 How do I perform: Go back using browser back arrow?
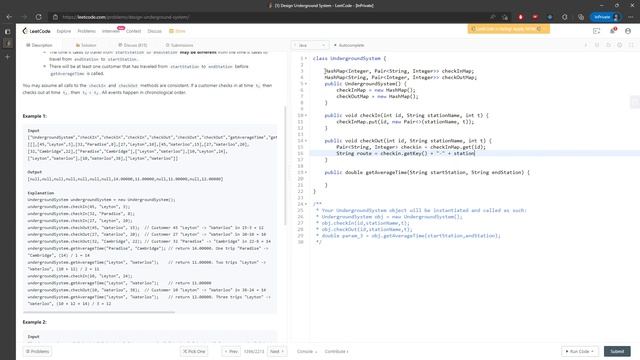click(9, 17)
